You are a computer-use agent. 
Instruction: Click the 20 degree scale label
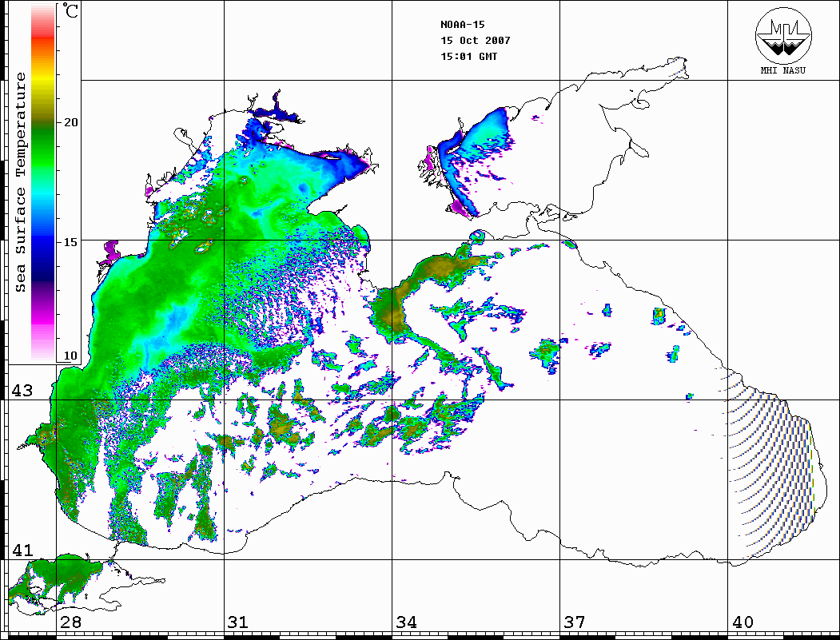(x=70, y=122)
